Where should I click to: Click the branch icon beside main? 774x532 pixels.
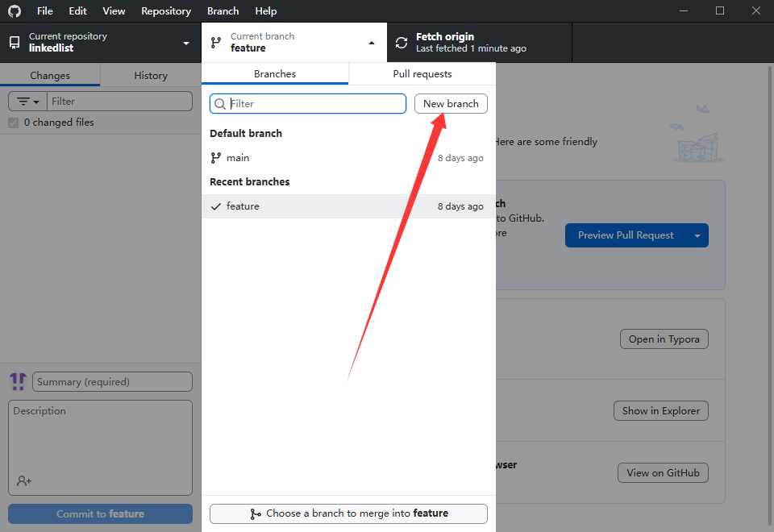click(215, 158)
